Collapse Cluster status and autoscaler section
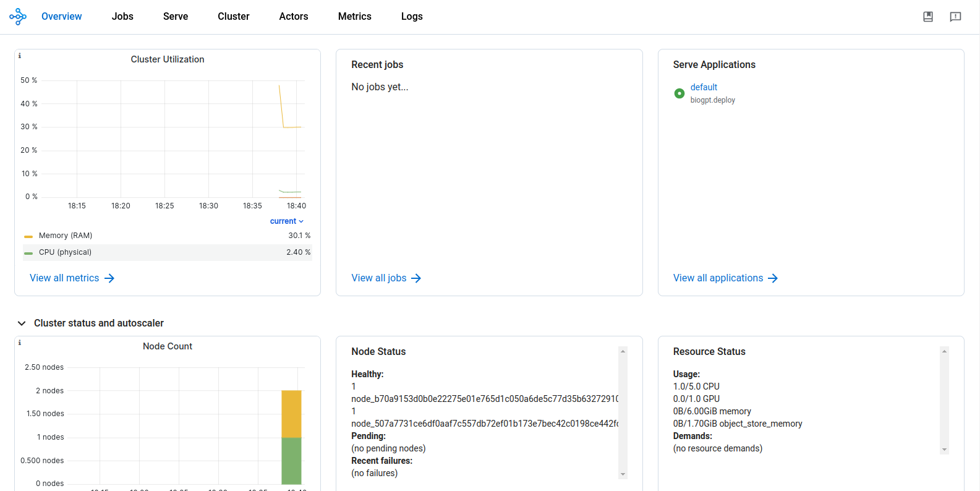 (x=22, y=323)
